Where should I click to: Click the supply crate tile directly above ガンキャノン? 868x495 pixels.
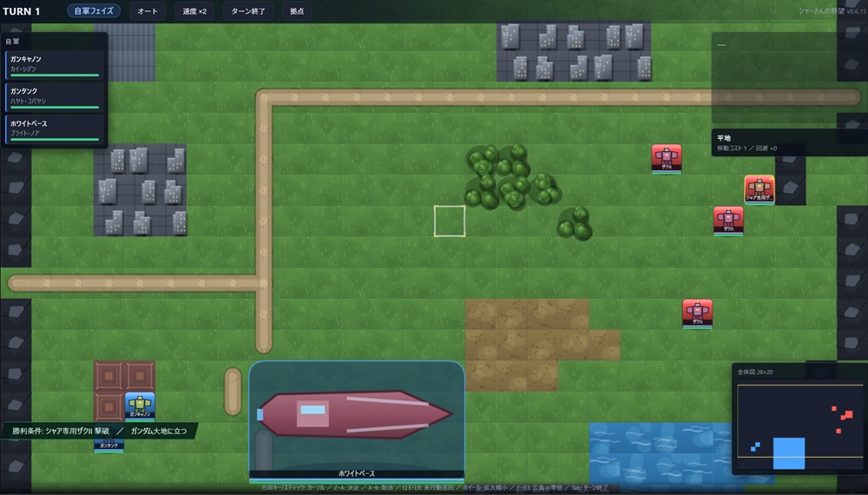tap(140, 376)
